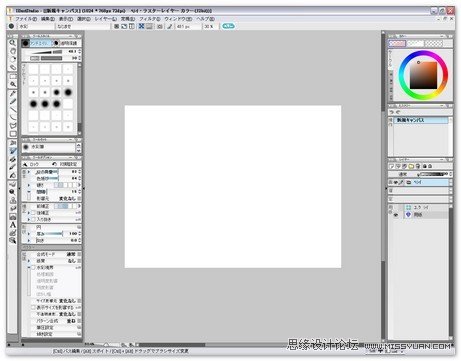Image resolution: width=461 pixels, height=361 pixels.
Task: Select the text tool marked A
Action: 12,225
